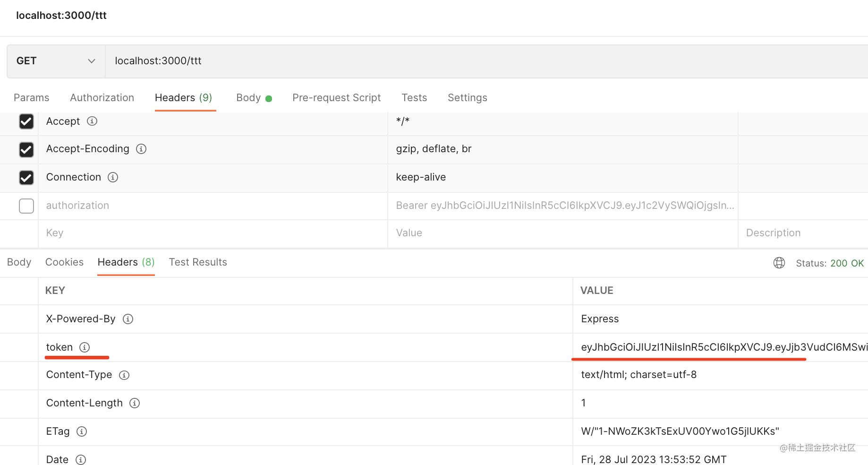Click info icon next to Connection header

[x=113, y=177]
